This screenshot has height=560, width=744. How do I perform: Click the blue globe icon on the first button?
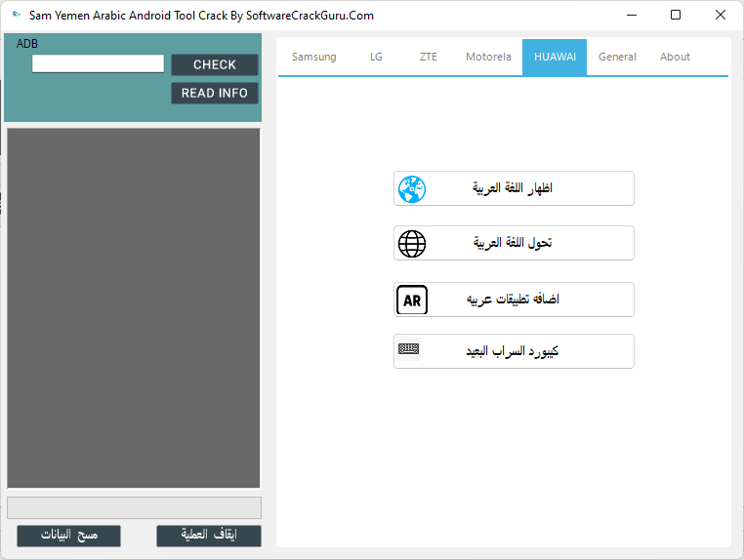coord(412,189)
